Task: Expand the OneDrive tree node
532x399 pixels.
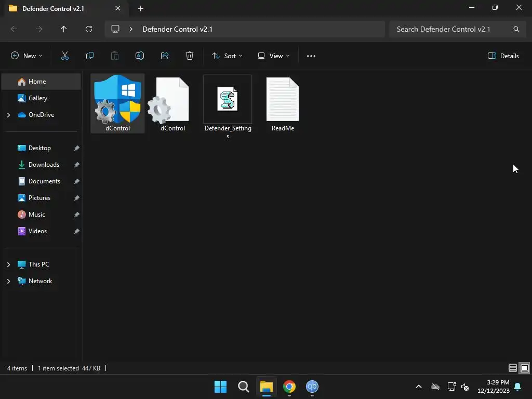Action: [x=8, y=115]
